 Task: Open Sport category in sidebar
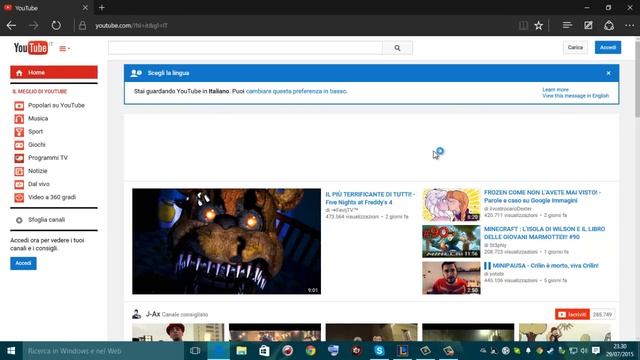[x=36, y=131]
